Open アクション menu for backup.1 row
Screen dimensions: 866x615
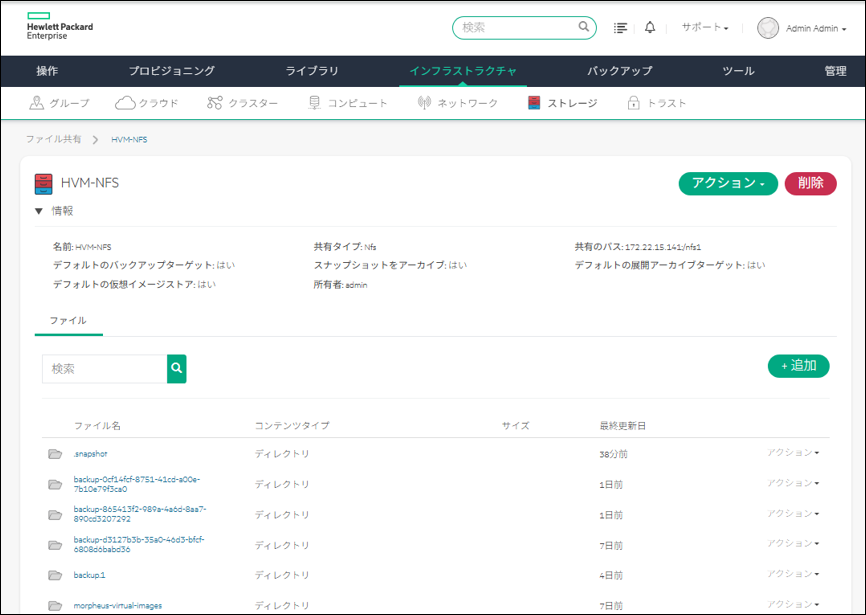793,574
